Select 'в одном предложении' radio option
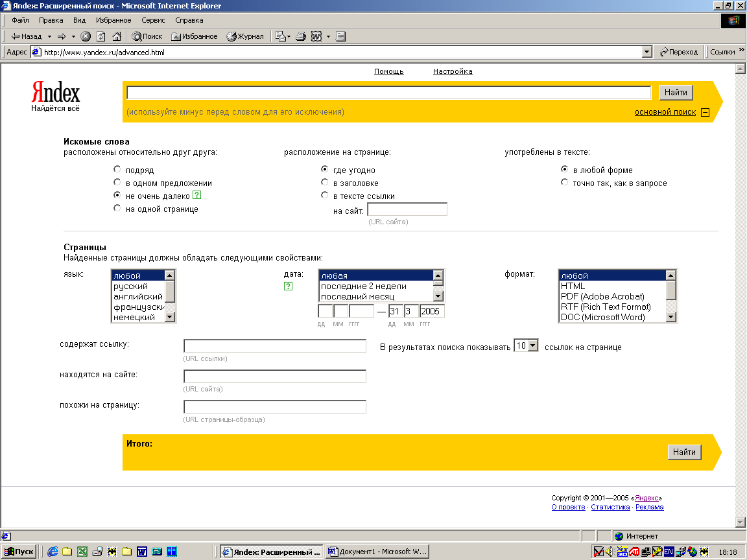Screen dimensions: 747x560 pos(117,182)
